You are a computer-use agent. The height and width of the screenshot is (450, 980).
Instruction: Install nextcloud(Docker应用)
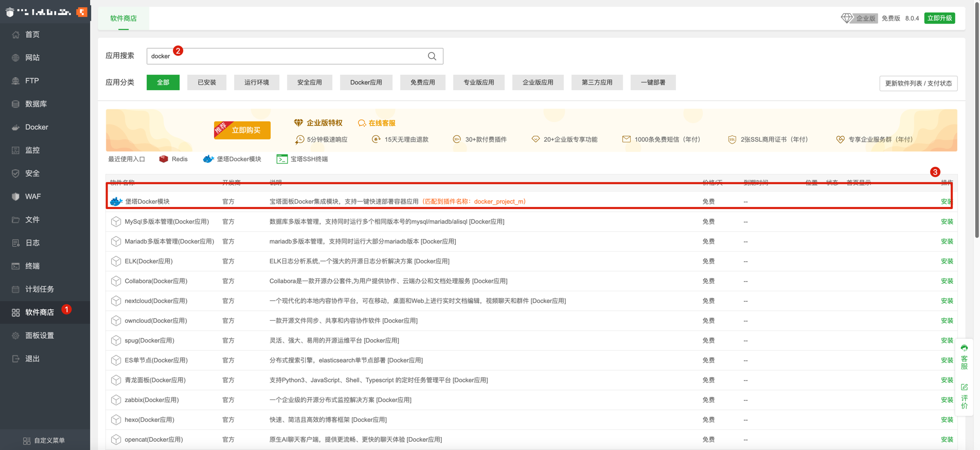[947, 301]
